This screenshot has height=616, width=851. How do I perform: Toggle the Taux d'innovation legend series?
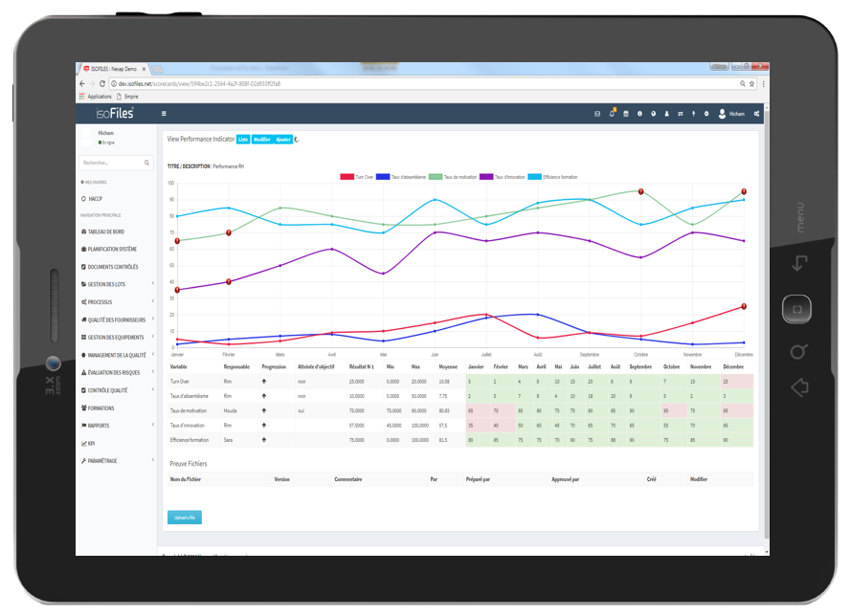(503, 177)
